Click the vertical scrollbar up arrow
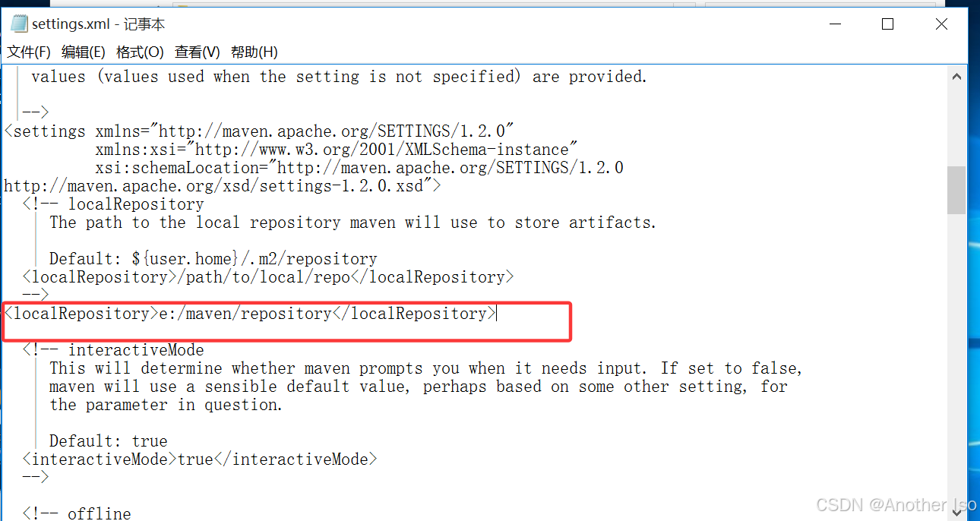Image resolution: width=980 pixels, height=521 pixels. [957, 76]
